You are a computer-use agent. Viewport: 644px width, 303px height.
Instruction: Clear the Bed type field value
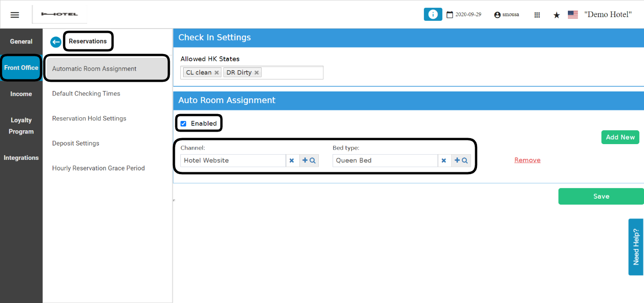[x=443, y=160]
